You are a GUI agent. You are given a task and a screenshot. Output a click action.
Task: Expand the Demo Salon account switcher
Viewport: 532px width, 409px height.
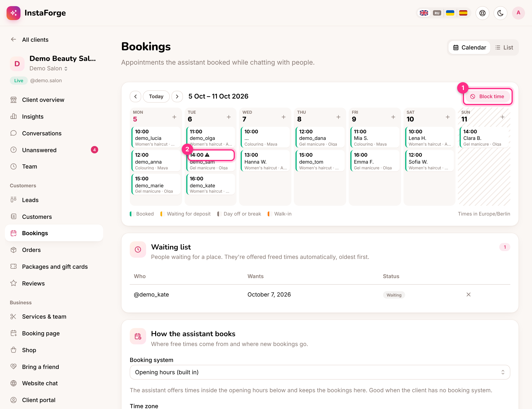[x=48, y=69]
